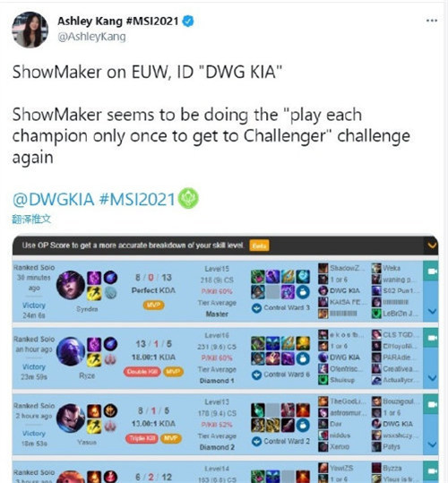Viewport: 448px width, 483px height.
Task: Click the replay camera icon on the Yasuo match
Action: click(432, 404)
